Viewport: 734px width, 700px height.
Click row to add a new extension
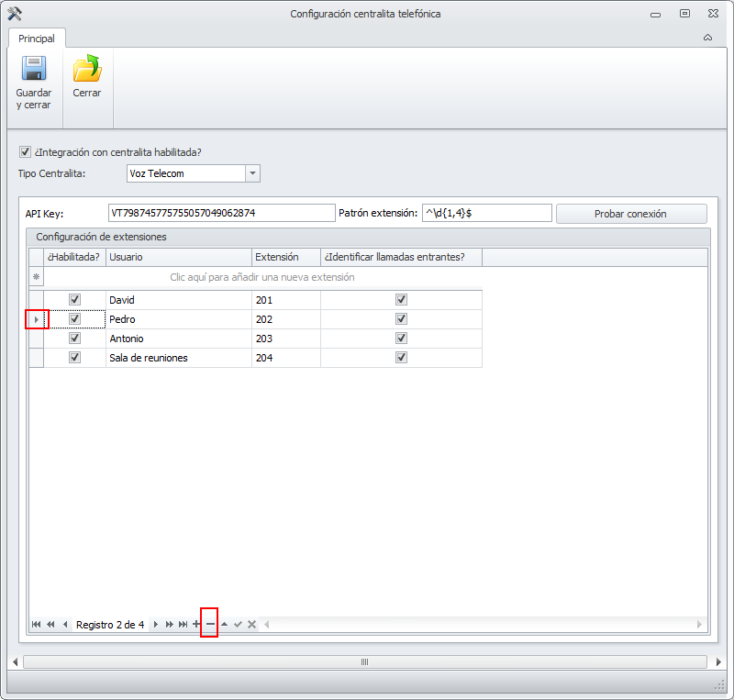tap(262, 277)
